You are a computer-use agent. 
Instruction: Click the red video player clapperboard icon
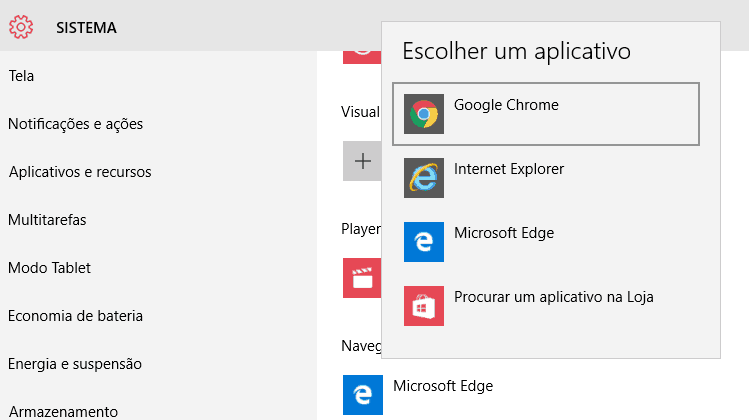pyautogui.click(x=362, y=278)
